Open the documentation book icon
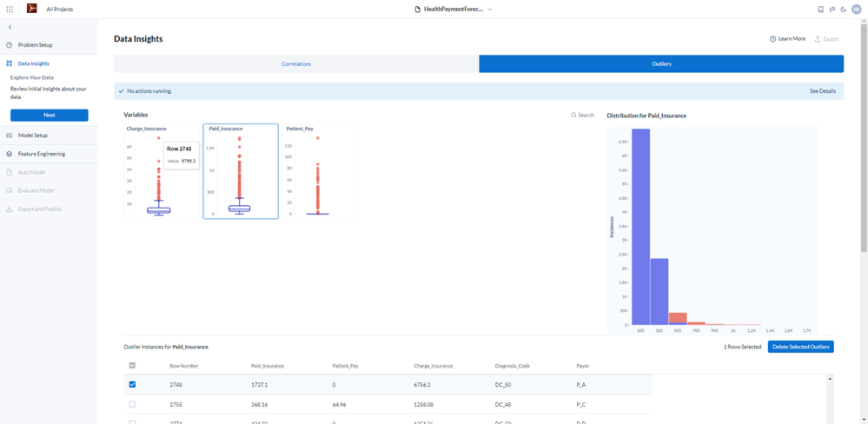868x424 pixels. 821,10
